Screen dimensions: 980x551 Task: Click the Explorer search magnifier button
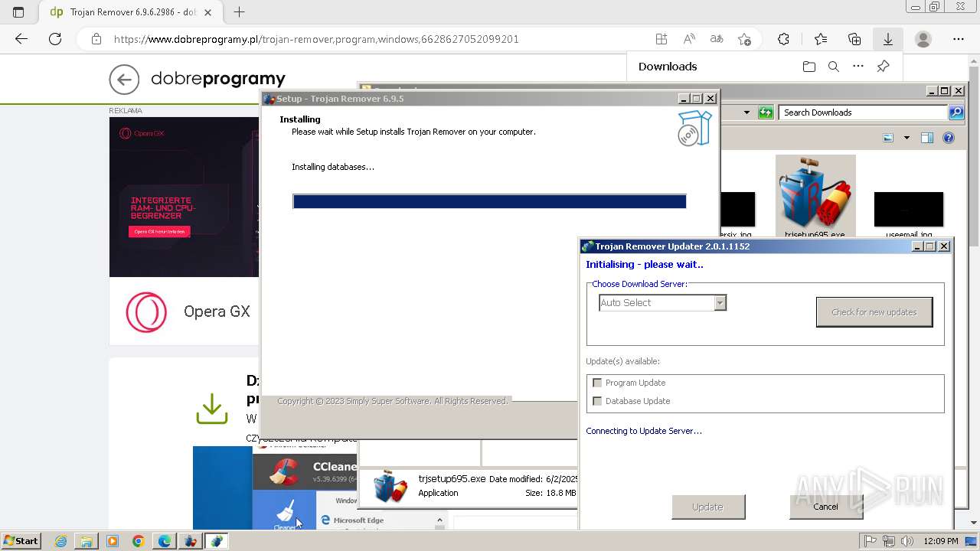(x=956, y=112)
